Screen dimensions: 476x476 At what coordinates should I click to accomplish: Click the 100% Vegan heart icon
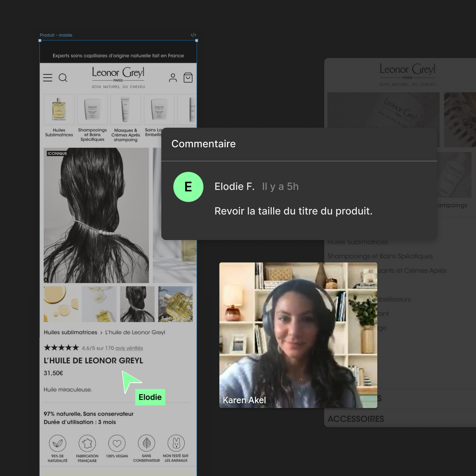coord(117,443)
